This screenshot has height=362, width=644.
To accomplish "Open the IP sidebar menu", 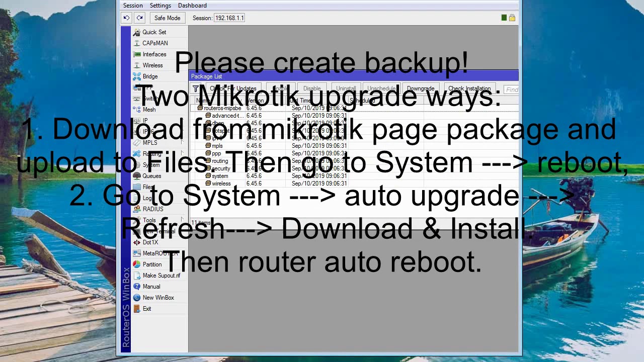I will [x=145, y=121].
